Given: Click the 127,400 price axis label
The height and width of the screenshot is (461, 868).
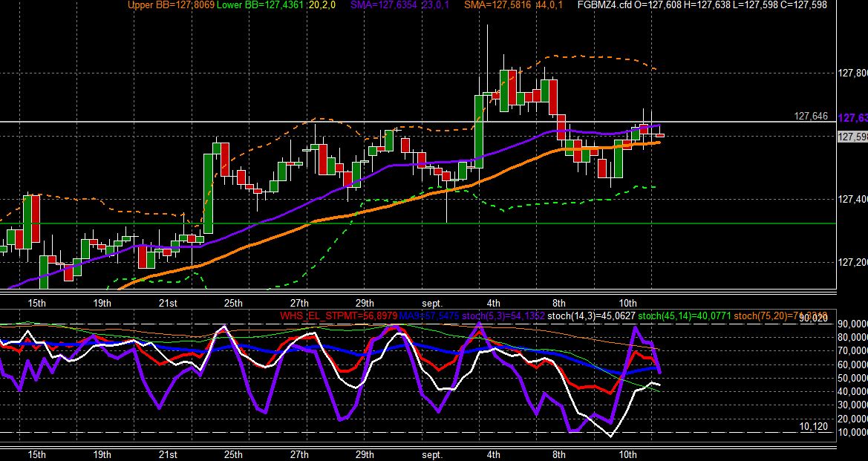Looking at the screenshot, I should pyautogui.click(x=853, y=199).
